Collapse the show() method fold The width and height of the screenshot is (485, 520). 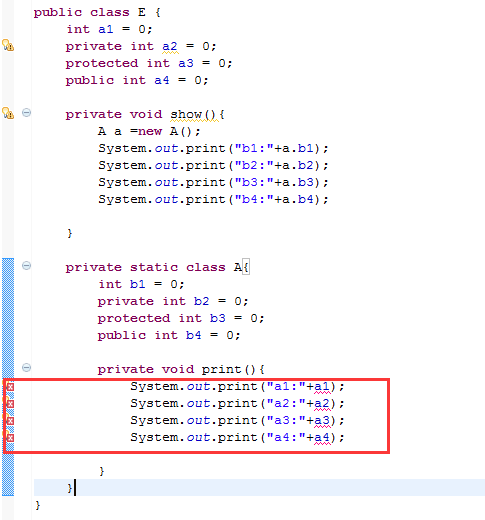pyautogui.click(x=26, y=113)
